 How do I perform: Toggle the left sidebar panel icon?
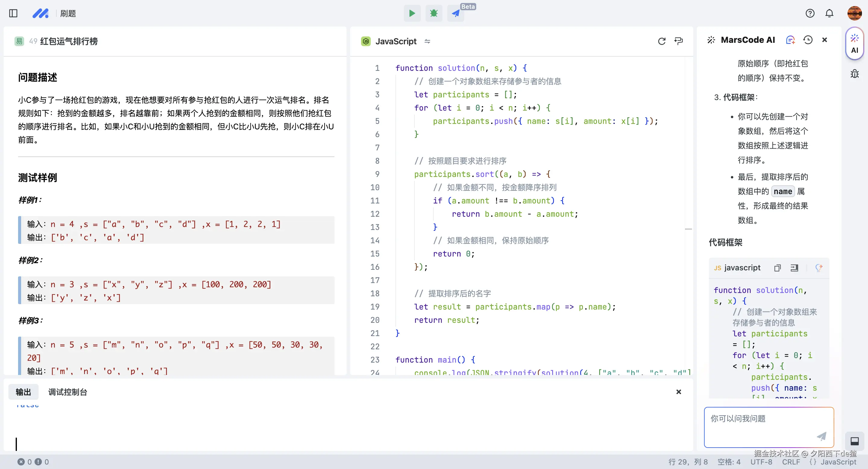(x=13, y=14)
